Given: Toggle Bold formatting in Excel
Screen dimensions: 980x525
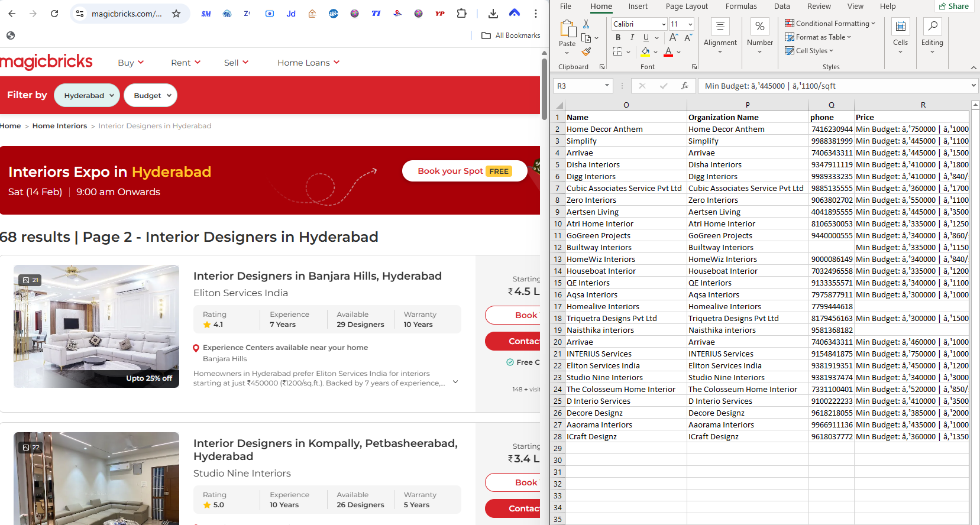Looking at the screenshot, I should [618, 37].
